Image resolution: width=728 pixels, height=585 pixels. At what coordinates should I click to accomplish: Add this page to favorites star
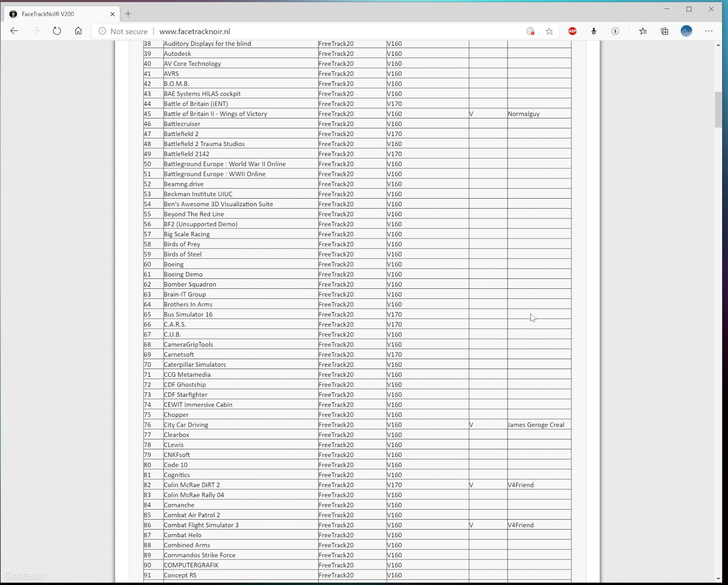tap(549, 32)
